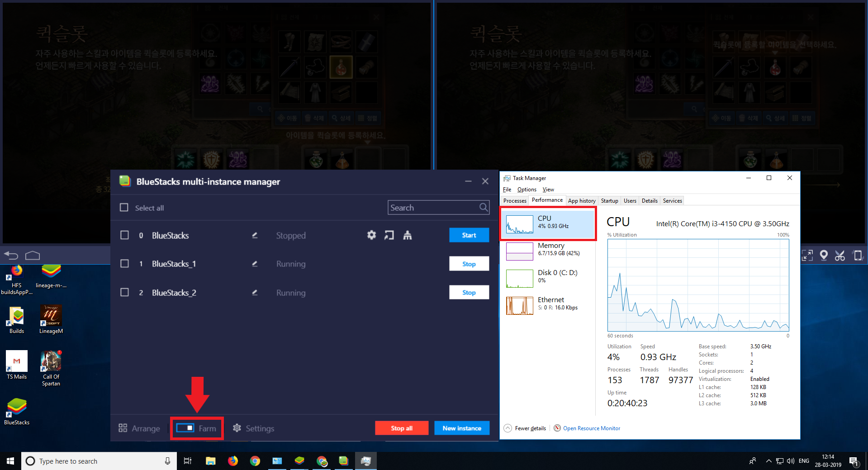Click the volume icon in system tray
868x470 pixels.
click(790, 461)
